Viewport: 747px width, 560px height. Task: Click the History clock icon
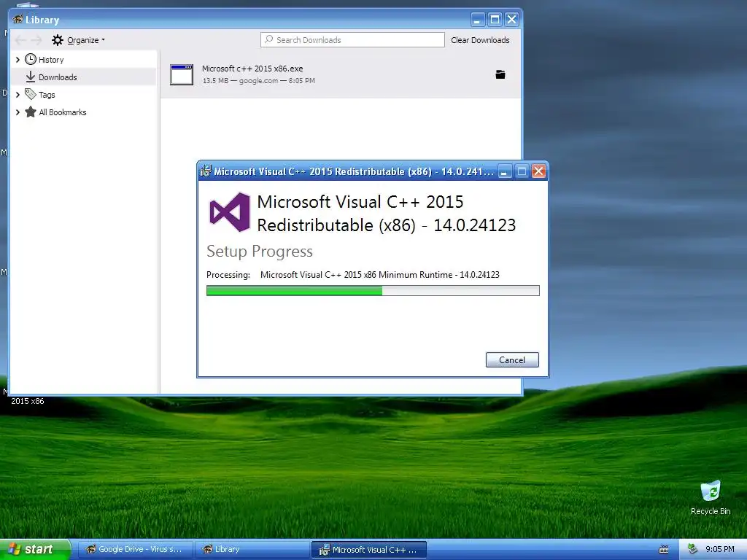pyautogui.click(x=31, y=59)
